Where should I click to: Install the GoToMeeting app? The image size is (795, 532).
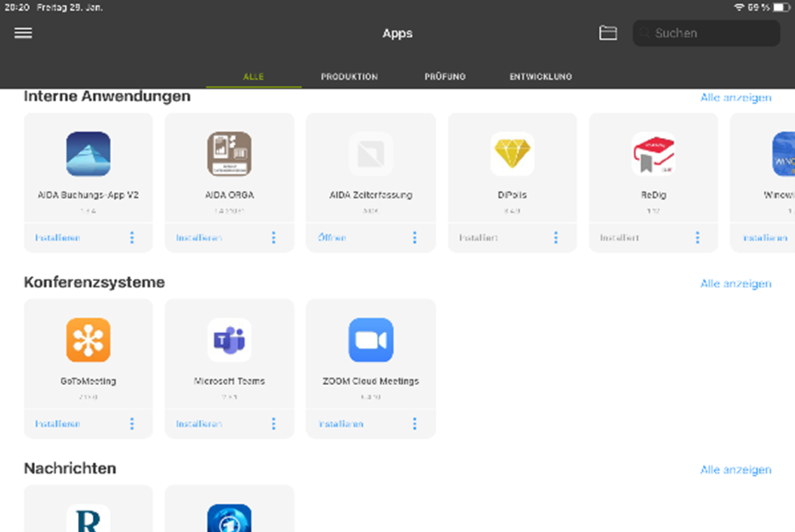[58, 424]
